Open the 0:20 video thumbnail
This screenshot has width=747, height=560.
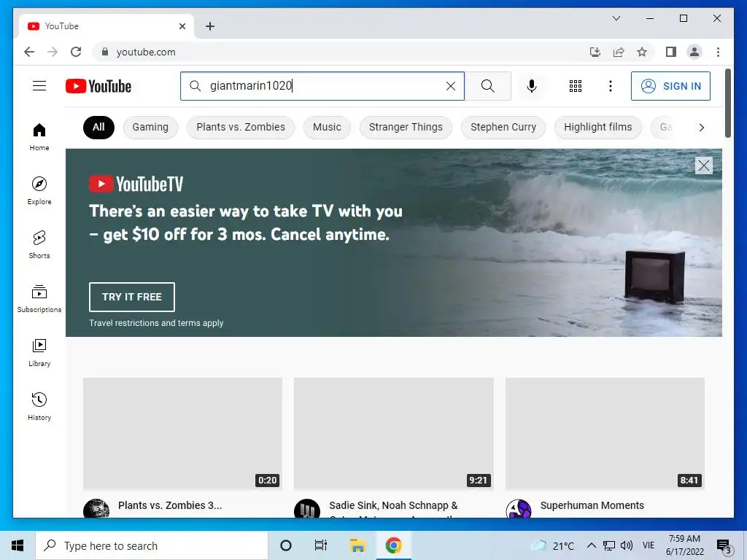(x=182, y=433)
